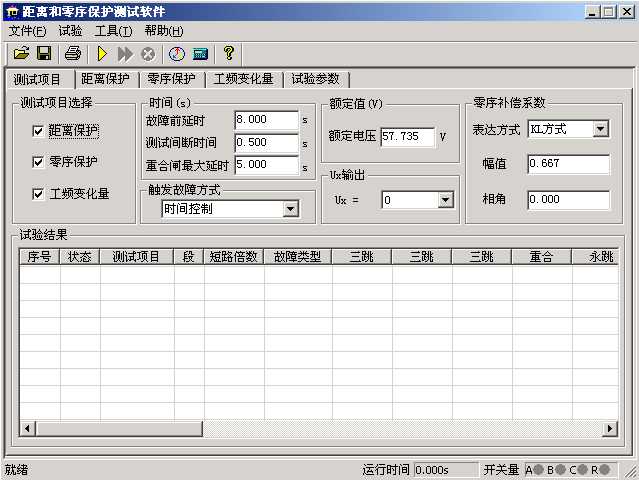Viewport: 639px width, 480px height.
Task: Minimize the window
Action: click(593, 12)
